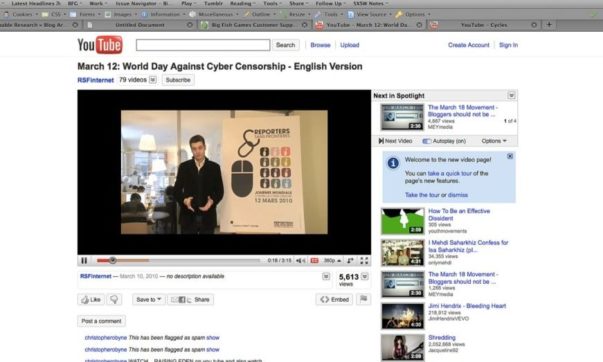This screenshot has height=362, width=603.
Task: Click the blue info icon in welcome box
Action: [393, 163]
